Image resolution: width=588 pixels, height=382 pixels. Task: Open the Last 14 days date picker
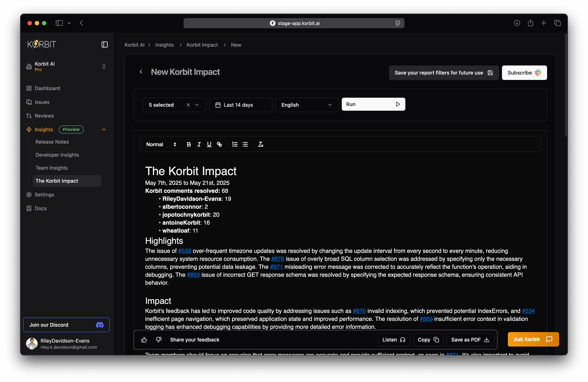tap(241, 105)
